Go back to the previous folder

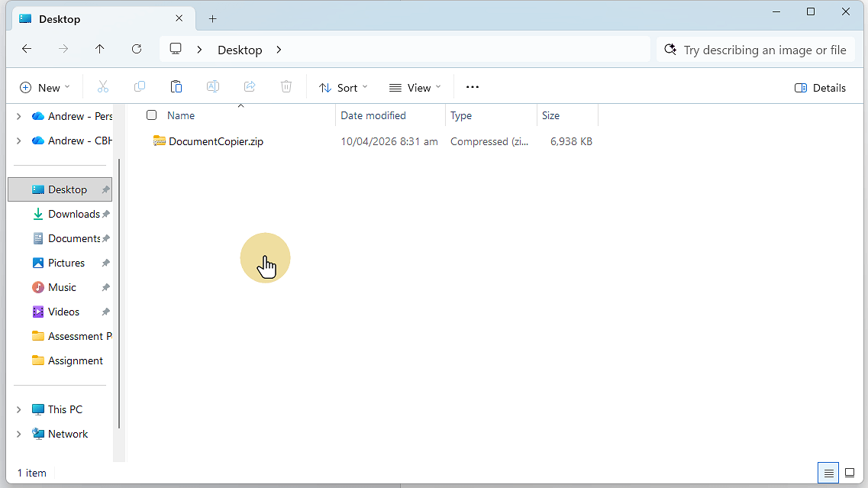coord(27,49)
